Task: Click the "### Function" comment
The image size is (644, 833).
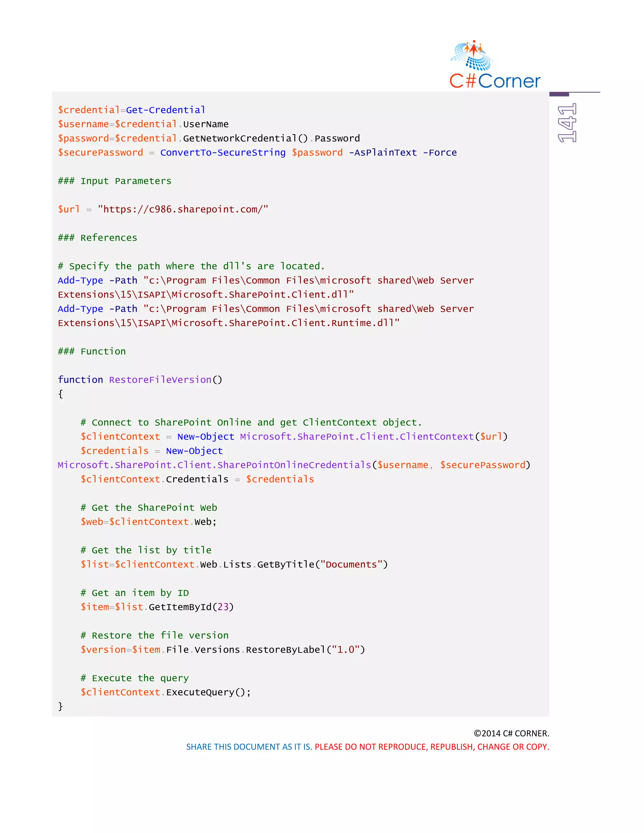Action: pos(92,352)
